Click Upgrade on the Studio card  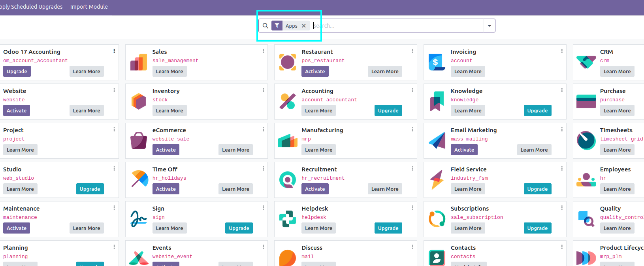click(x=90, y=189)
